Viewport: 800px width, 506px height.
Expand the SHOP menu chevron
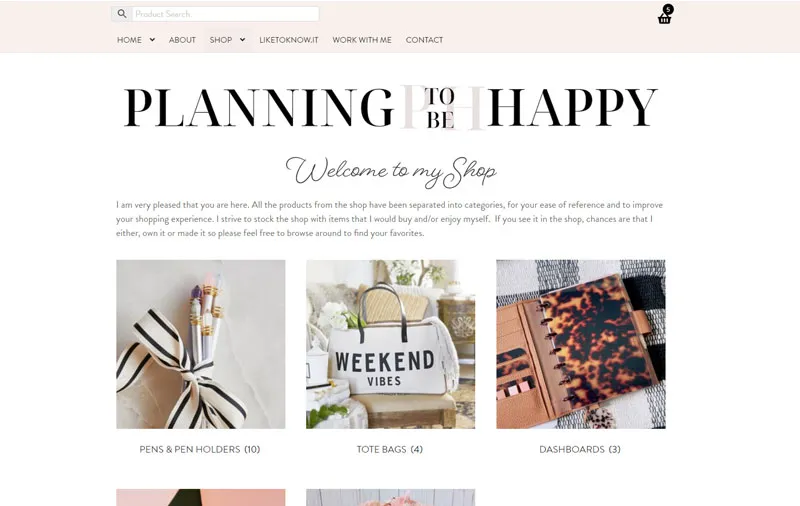pyautogui.click(x=242, y=40)
